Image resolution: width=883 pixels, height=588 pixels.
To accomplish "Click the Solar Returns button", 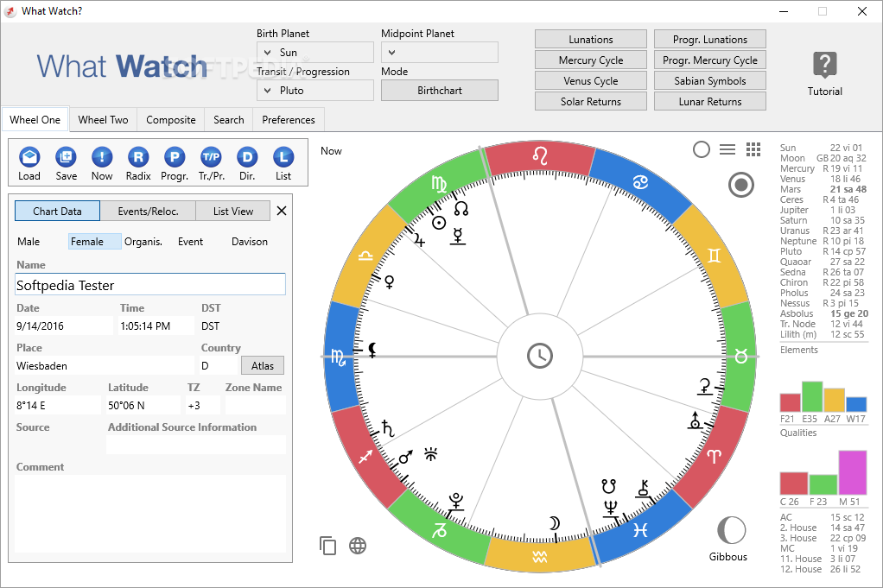I will click(591, 101).
